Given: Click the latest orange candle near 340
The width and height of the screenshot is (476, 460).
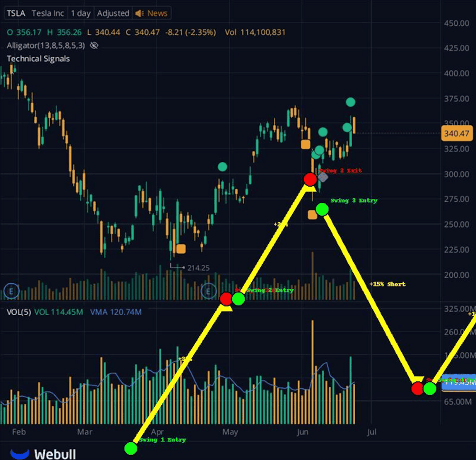Looking at the screenshot, I should pos(354,124).
